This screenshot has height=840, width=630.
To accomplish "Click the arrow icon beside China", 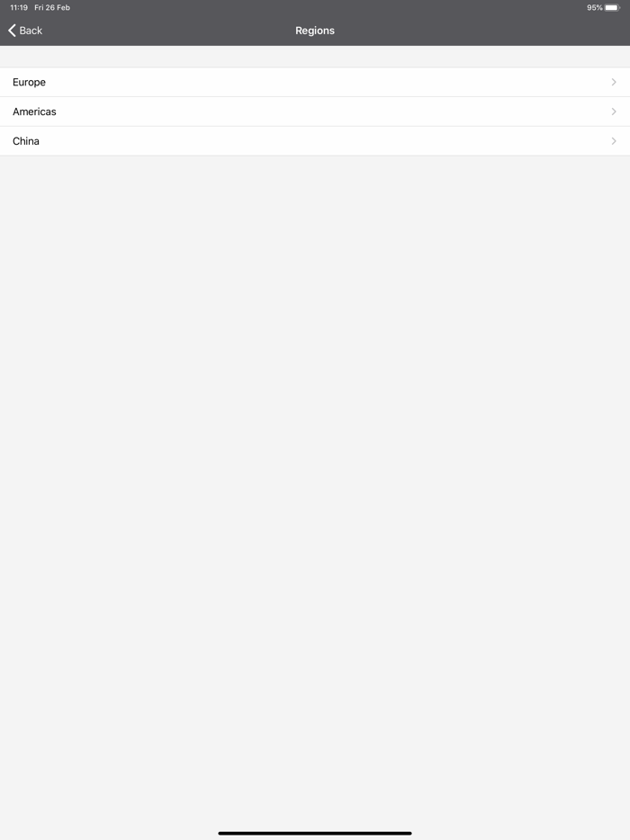I will pyautogui.click(x=614, y=141).
